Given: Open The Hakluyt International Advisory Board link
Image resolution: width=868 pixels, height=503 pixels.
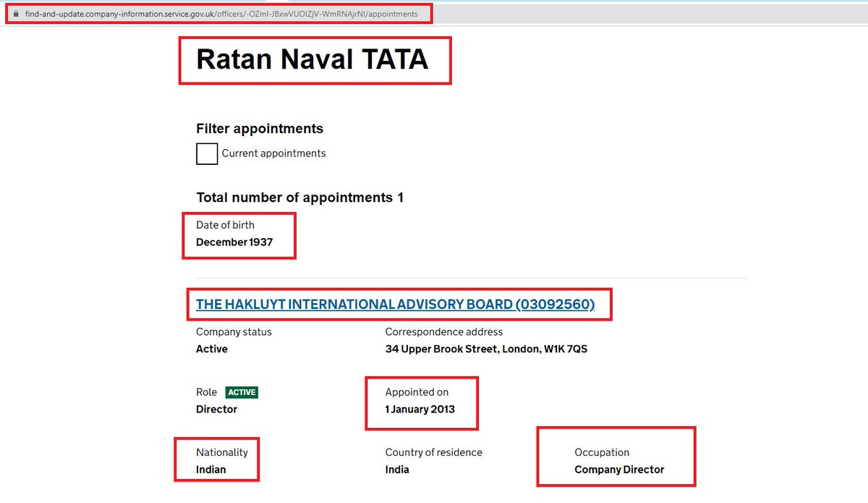Looking at the screenshot, I should (x=396, y=305).
